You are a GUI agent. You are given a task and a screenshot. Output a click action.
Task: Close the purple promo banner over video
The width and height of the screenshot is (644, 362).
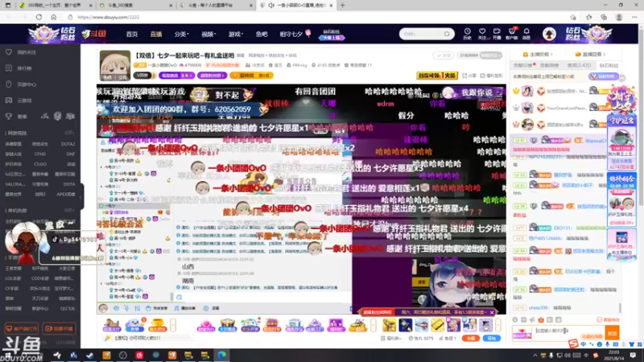[492, 312]
